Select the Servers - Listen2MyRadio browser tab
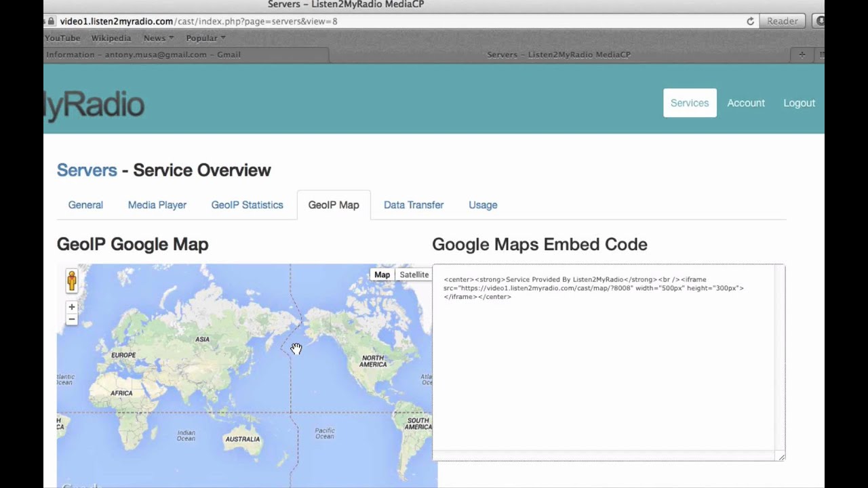 (559, 54)
